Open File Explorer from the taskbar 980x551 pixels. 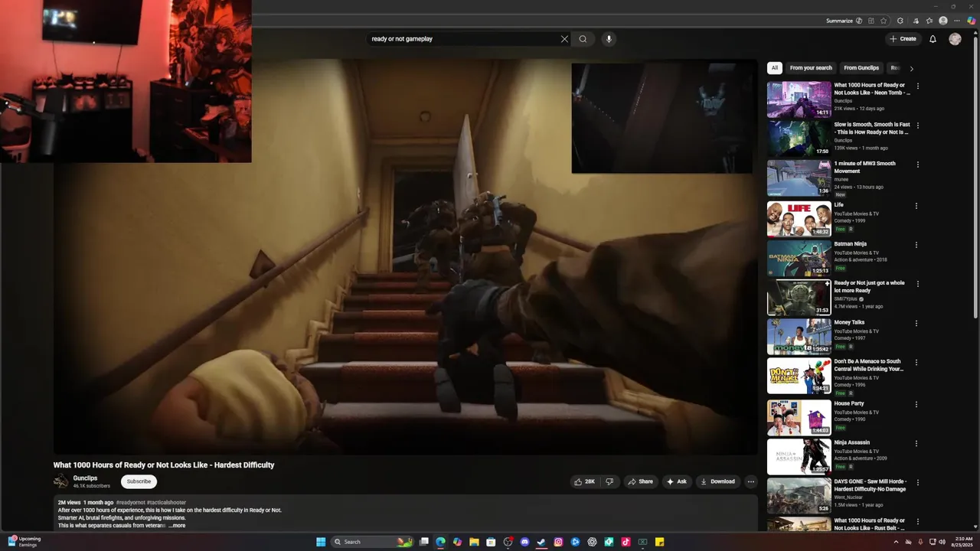[x=474, y=542]
